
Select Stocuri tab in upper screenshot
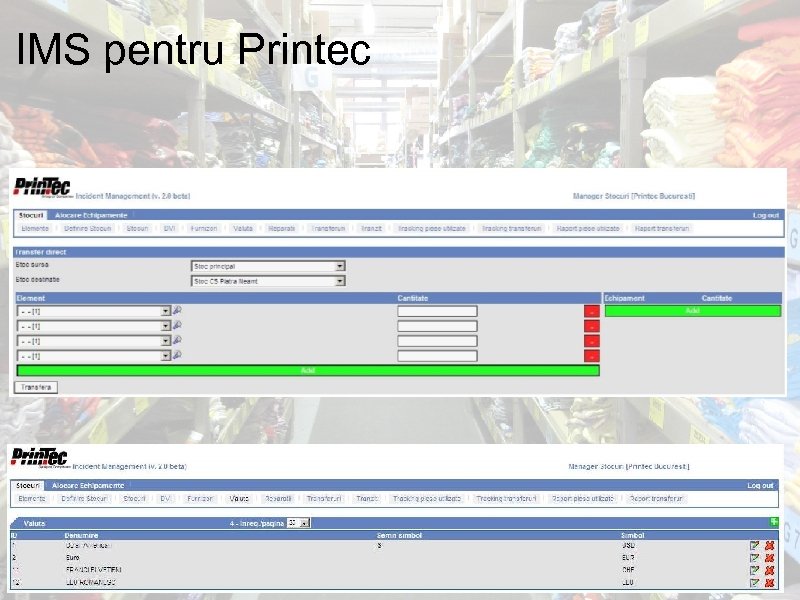31,215
